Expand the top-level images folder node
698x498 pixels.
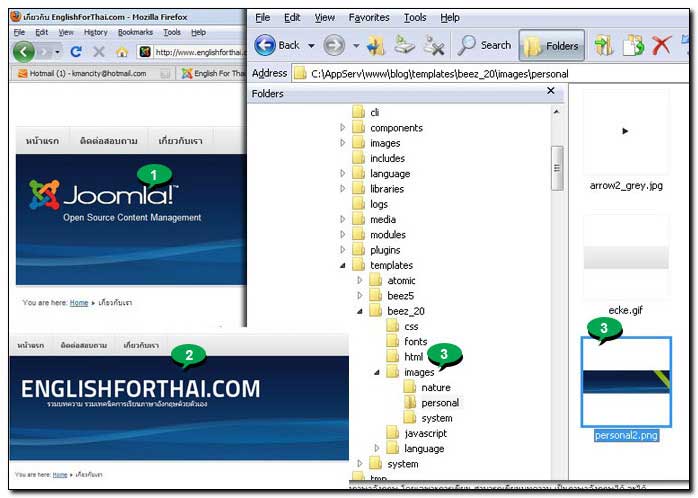point(342,143)
